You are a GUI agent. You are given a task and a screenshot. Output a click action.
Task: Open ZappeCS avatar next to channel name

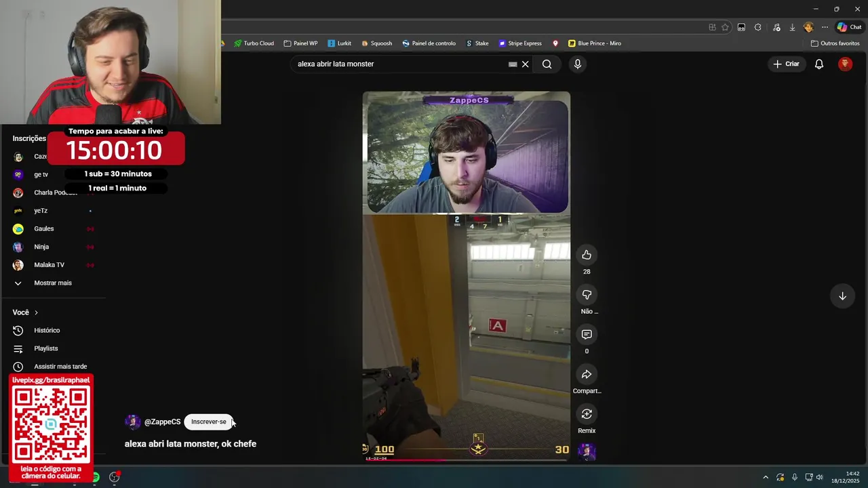[132, 422]
